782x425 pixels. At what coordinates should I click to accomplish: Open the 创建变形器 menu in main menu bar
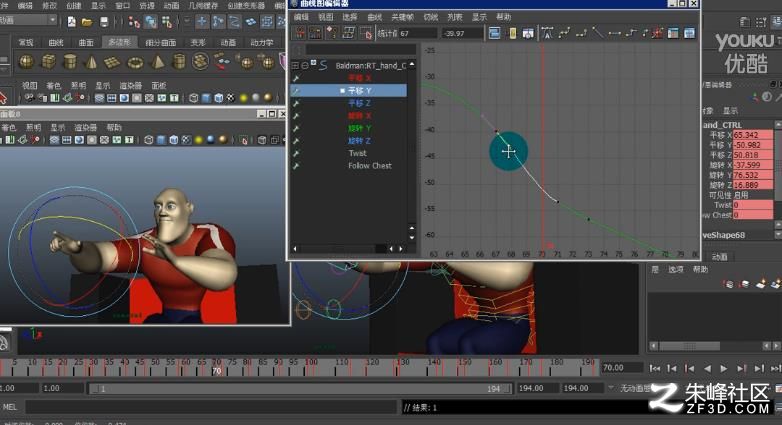(x=246, y=5)
